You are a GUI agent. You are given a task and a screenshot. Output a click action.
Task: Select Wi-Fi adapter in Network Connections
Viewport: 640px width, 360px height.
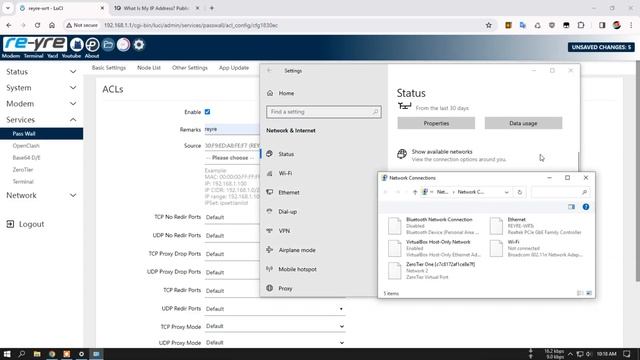536,248
